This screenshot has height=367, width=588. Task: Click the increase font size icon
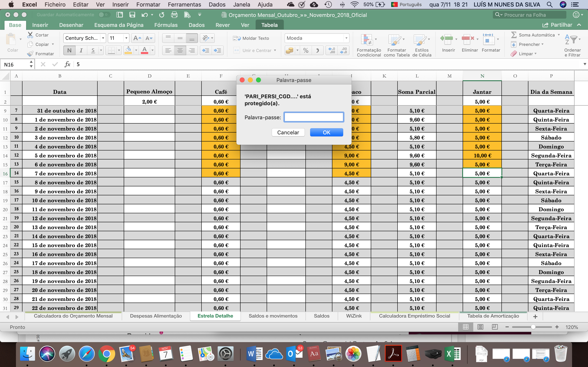pyautogui.click(x=137, y=38)
